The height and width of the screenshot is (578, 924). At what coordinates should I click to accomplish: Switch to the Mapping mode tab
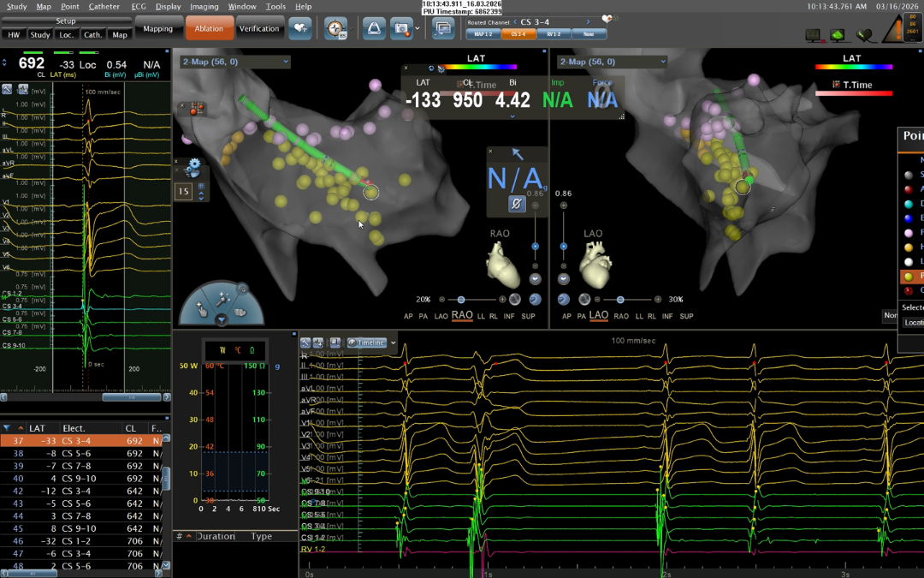coord(157,28)
